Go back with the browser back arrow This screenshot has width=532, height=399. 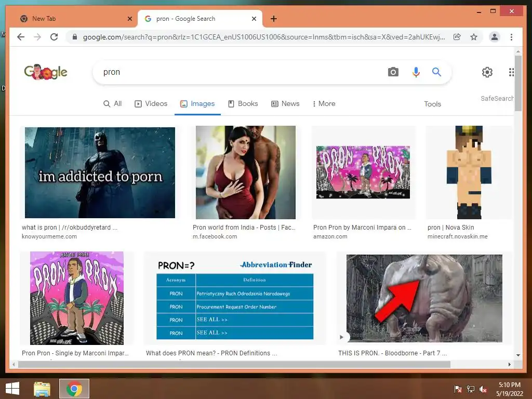tap(21, 37)
